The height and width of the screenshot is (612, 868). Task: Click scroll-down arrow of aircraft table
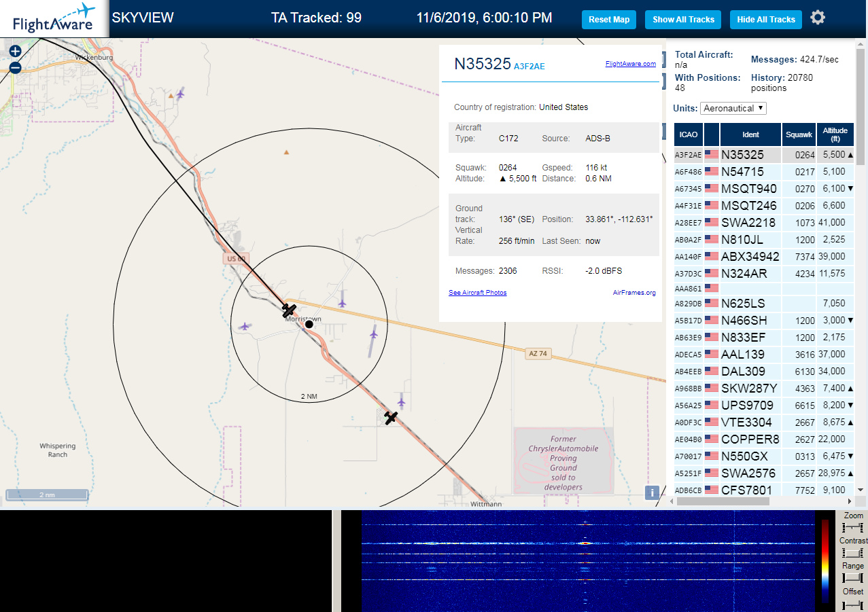click(860, 489)
